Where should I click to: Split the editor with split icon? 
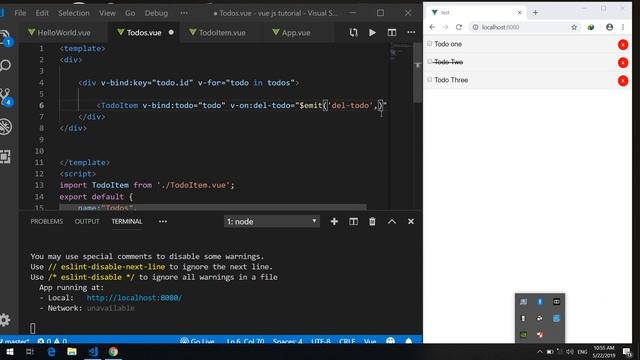pos(392,32)
